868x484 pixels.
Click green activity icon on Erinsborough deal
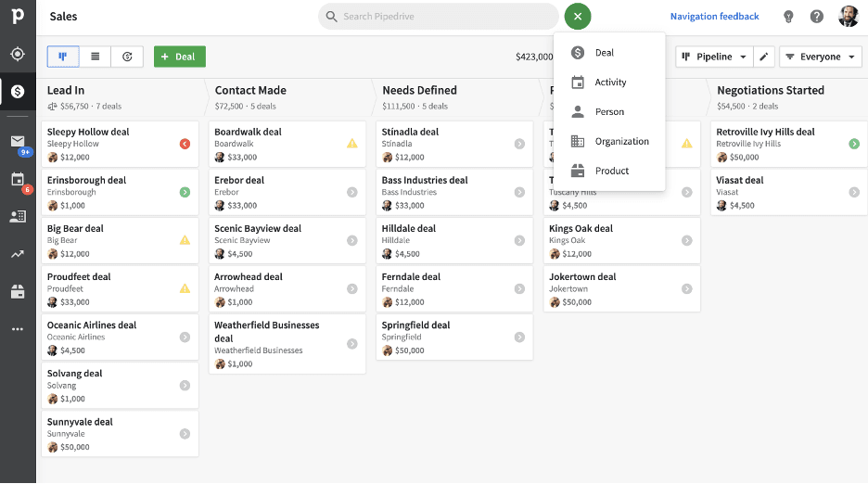tap(185, 192)
